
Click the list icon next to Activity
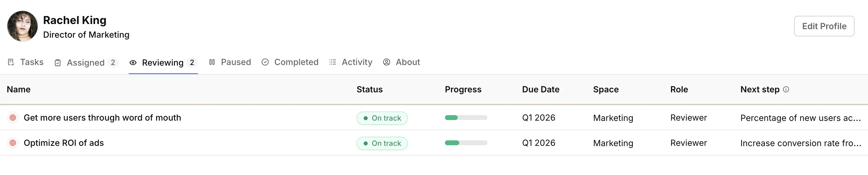[332, 62]
